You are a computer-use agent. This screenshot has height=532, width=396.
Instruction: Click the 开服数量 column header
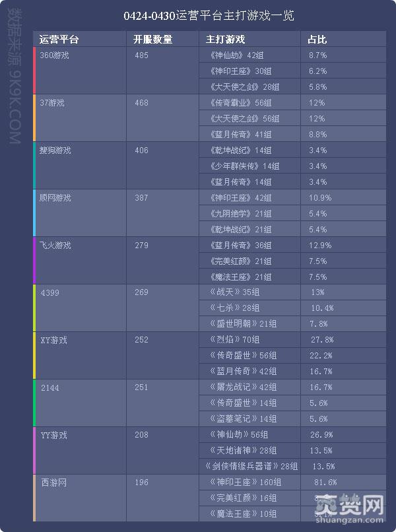click(152, 40)
